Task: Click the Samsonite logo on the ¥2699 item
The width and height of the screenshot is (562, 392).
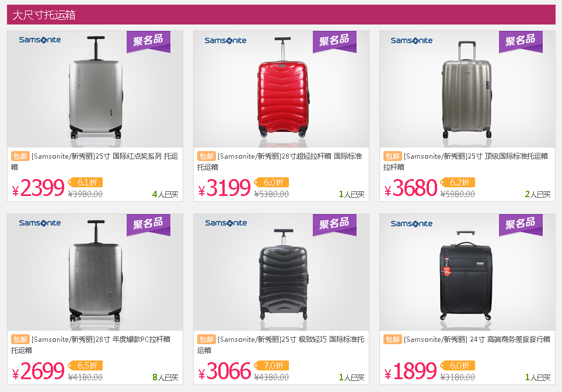Action: [x=40, y=223]
